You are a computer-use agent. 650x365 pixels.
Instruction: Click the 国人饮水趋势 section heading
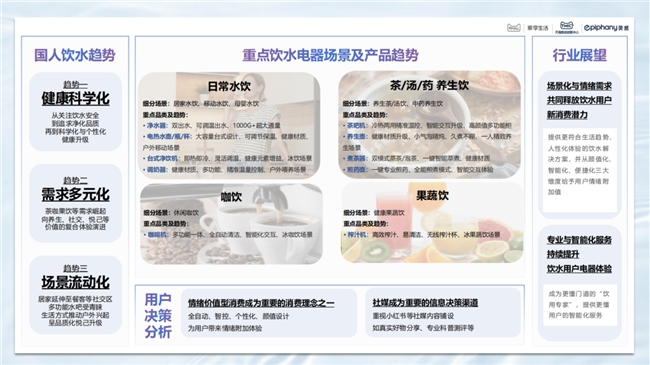coord(75,55)
